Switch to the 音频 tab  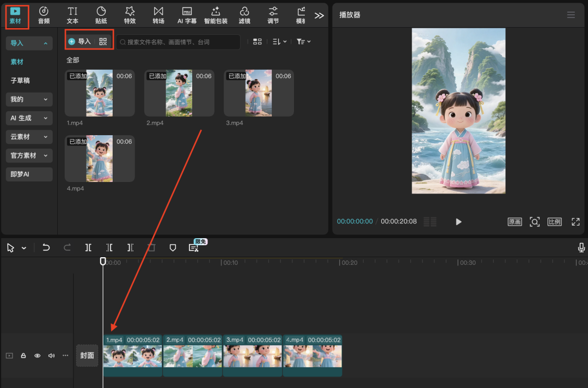[44, 15]
